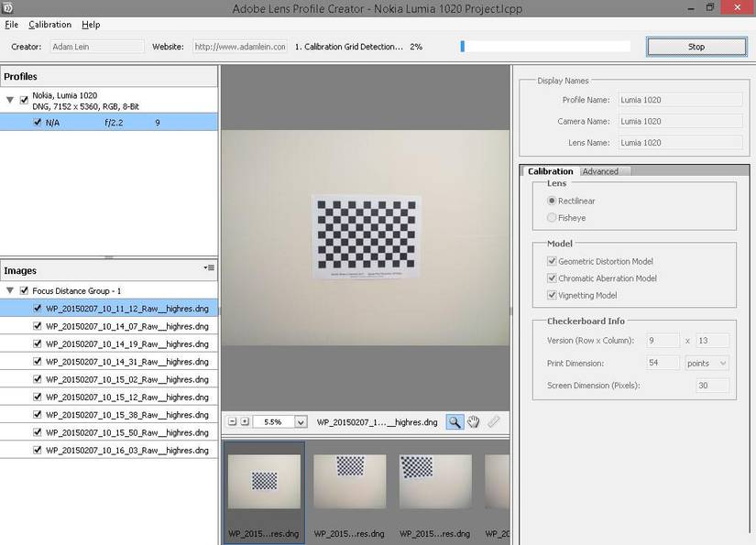The width and height of the screenshot is (756, 545).
Task: Toggle Vignetting Model checkbox
Action: pyautogui.click(x=552, y=295)
